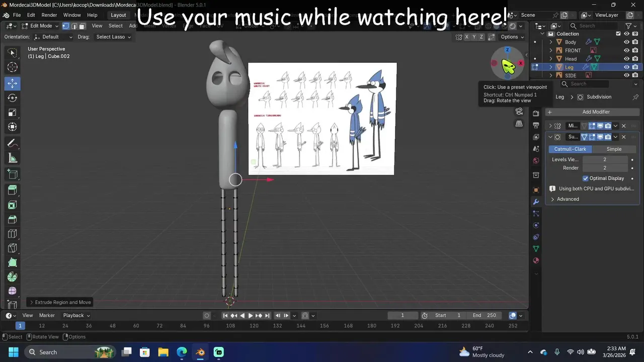This screenshot has height=362, width=644.
Task: Hide the Head object in viewport
Action: click(x=627, y=59)
